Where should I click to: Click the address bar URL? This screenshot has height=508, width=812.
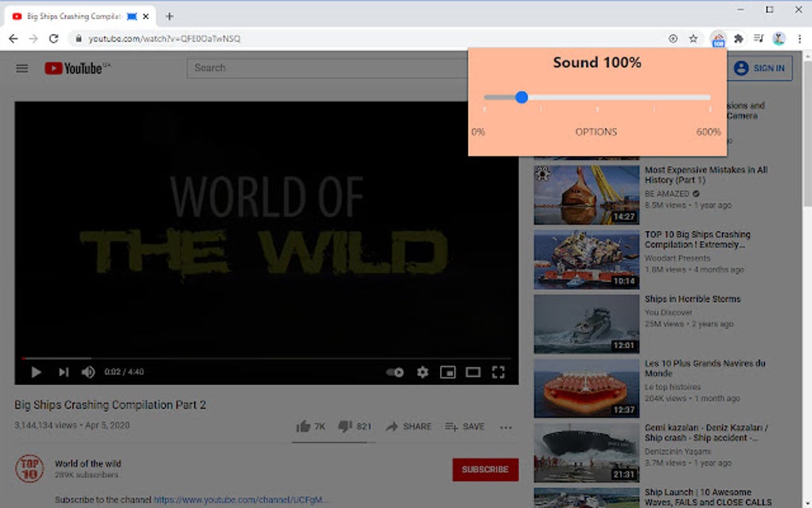point(164,39)
